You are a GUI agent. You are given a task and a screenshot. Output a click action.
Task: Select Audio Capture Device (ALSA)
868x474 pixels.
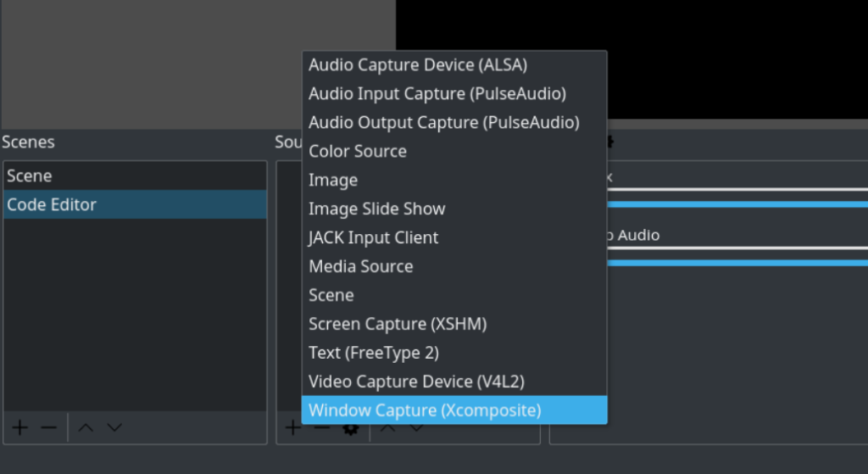(x=454, y=64)
